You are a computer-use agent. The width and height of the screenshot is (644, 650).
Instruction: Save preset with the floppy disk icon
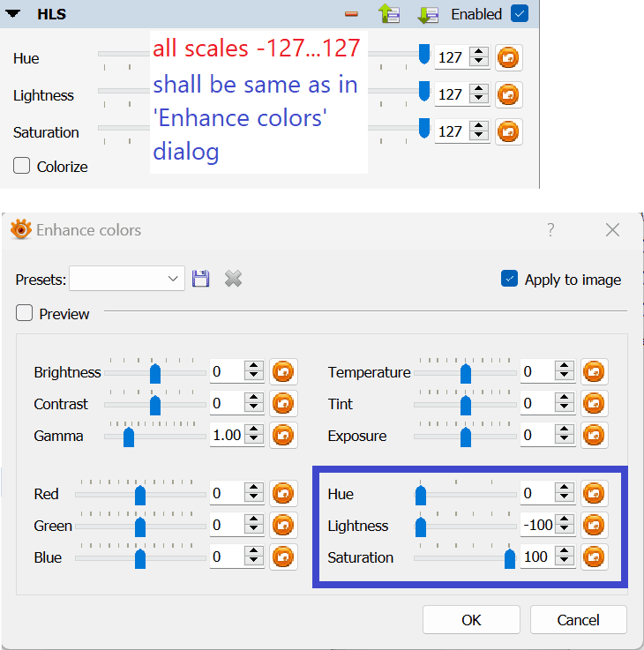pyautogui.click(x=201, y=280)
